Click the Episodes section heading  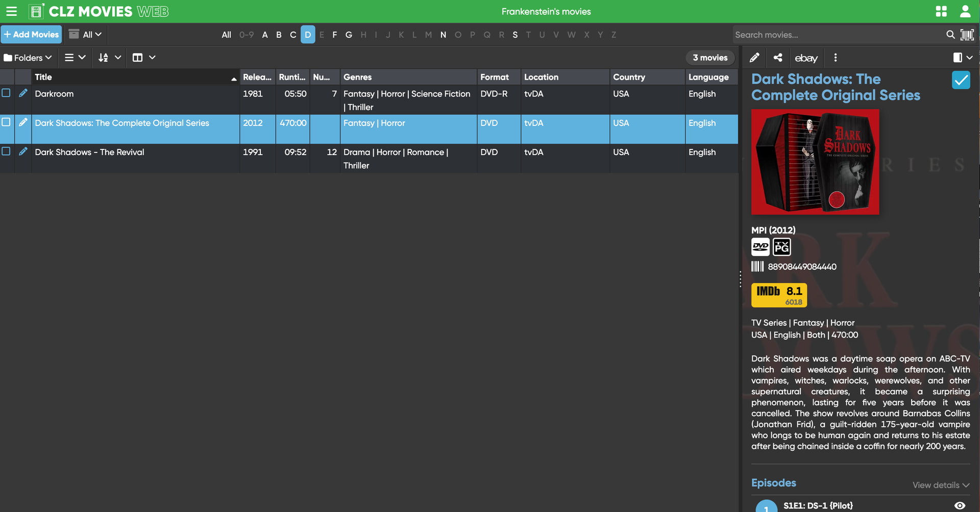773,483
